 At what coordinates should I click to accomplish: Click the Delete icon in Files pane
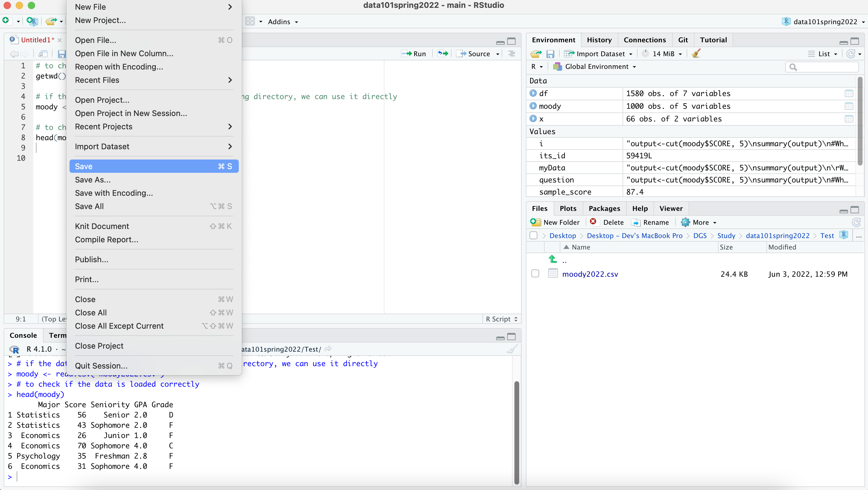click(593, 222)
